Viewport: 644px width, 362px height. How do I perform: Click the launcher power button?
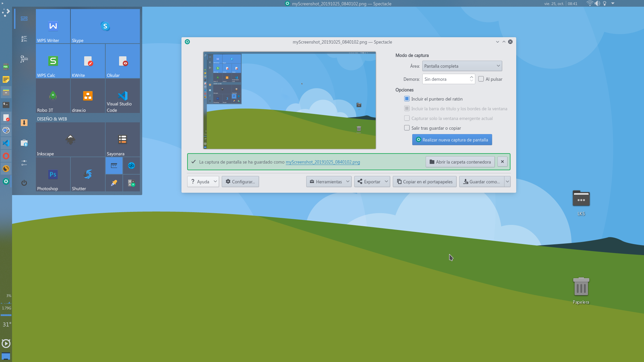point(24,183)
